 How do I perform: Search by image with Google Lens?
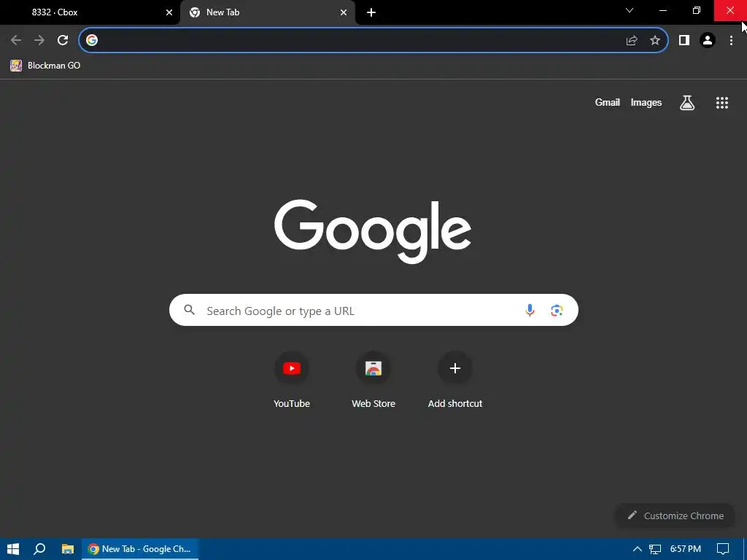[x=557, y=311]
